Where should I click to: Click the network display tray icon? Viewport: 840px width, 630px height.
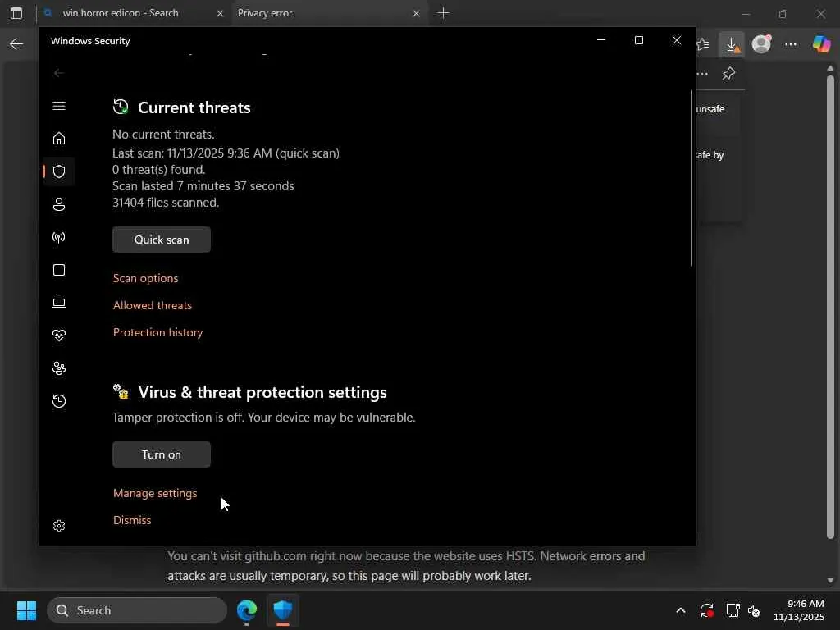[x=733, y=610]
